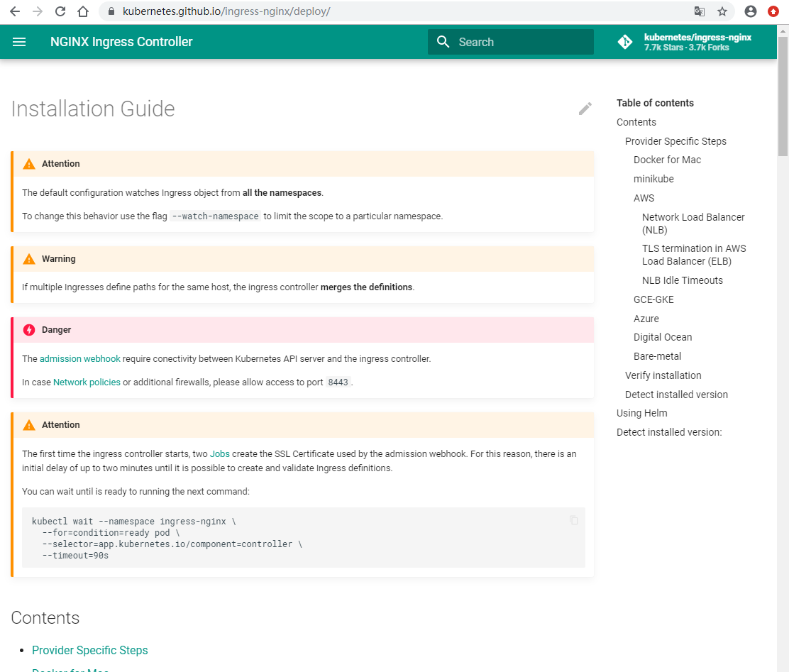Go back to the previous page
789x672 pixels.
click(15, 11)
